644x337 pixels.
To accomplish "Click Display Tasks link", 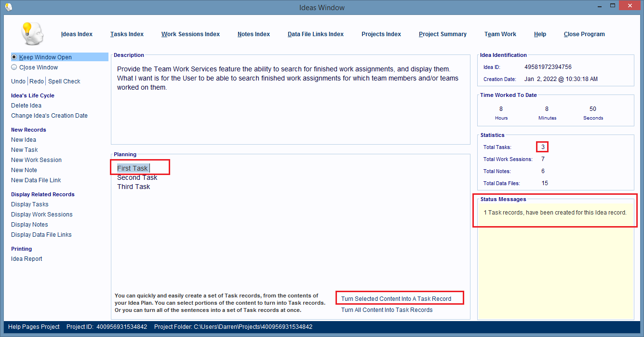I will 30,204.
